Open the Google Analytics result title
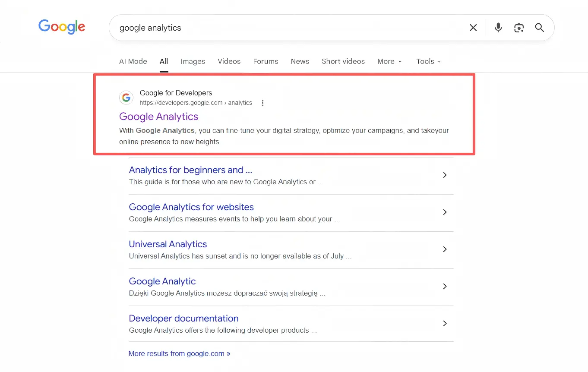Viewport: 588px width, 372px height. click(158, 117)
